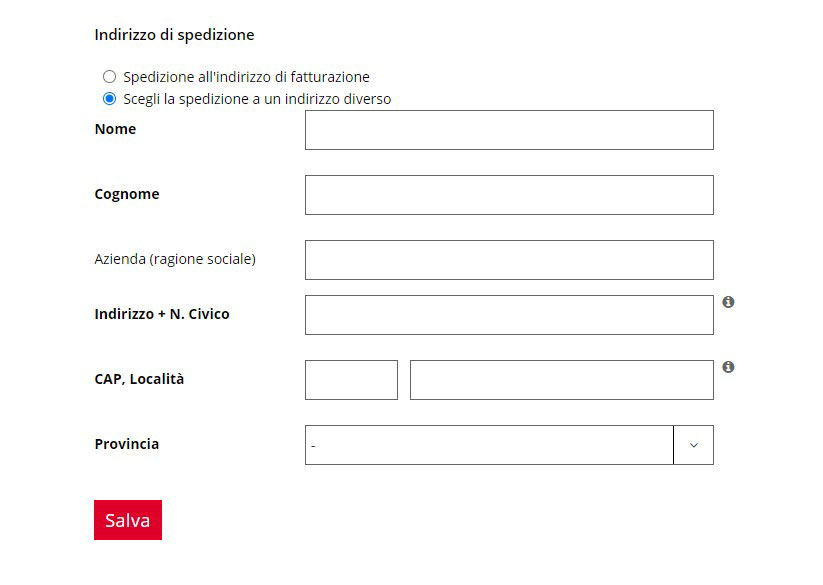The width and height of the screenshot is (823, 585).
Task: Open the Provincia dropdown list
Action: click(509, 445)
